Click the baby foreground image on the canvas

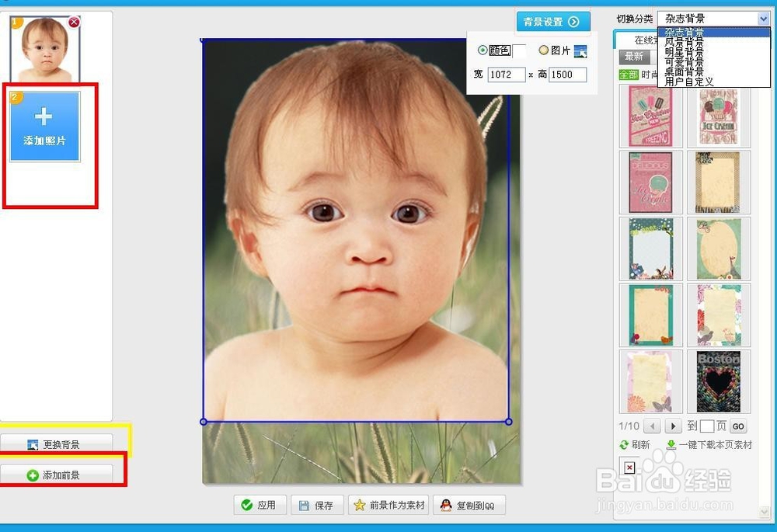click(357, 231)
